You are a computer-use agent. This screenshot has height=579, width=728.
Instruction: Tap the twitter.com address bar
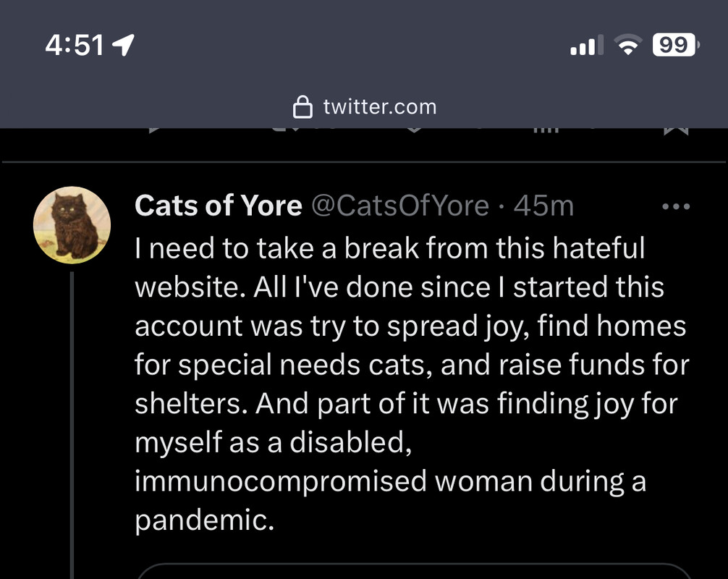pyautogui.click(x=365, y=107)
